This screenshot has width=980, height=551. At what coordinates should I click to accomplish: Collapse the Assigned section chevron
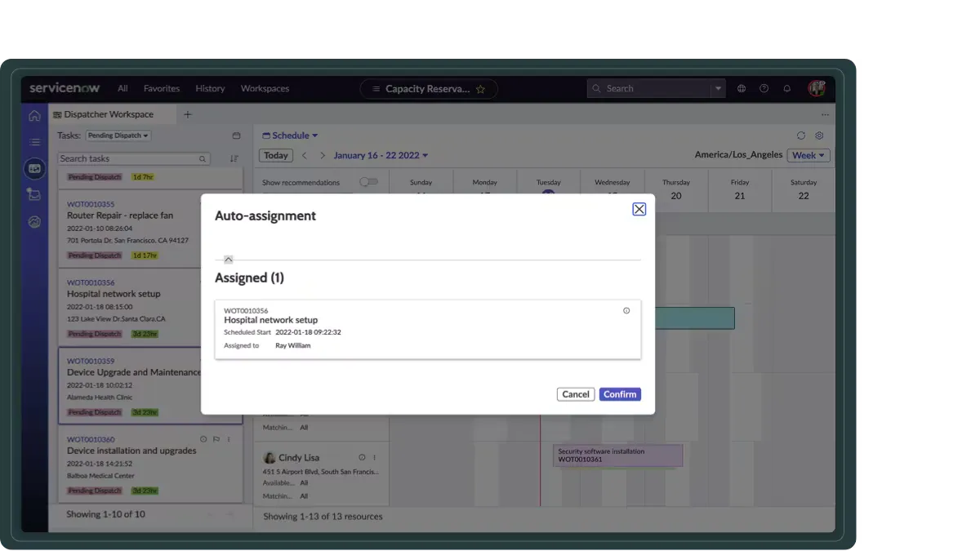229,260
